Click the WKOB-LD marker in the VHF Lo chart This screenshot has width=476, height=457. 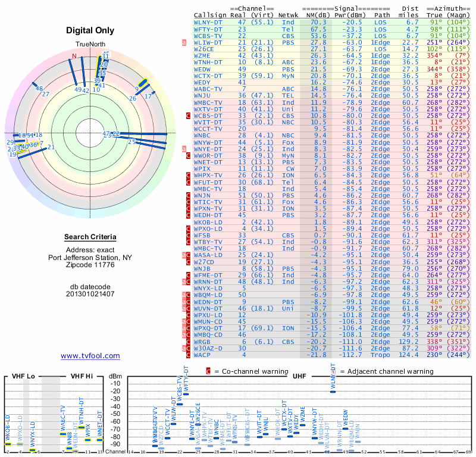(x=8, y=444)
